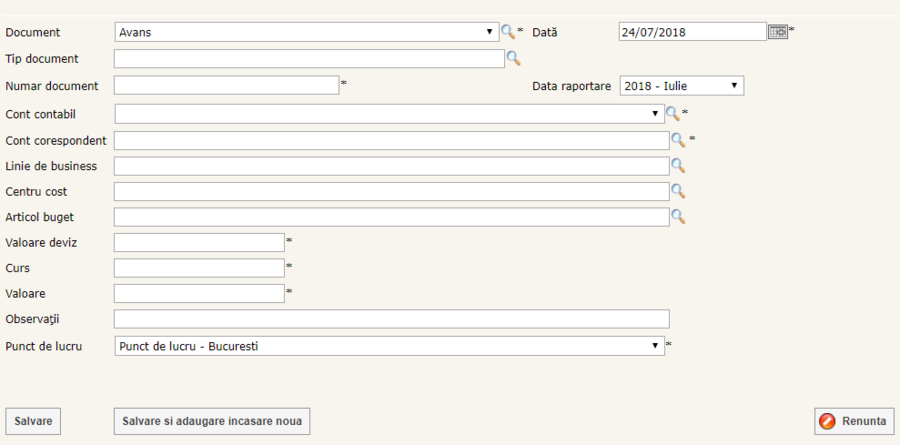The width and height of the screenshot is (900, 445).
Task: Click into the Numar document field
Action: pos(226,85)
